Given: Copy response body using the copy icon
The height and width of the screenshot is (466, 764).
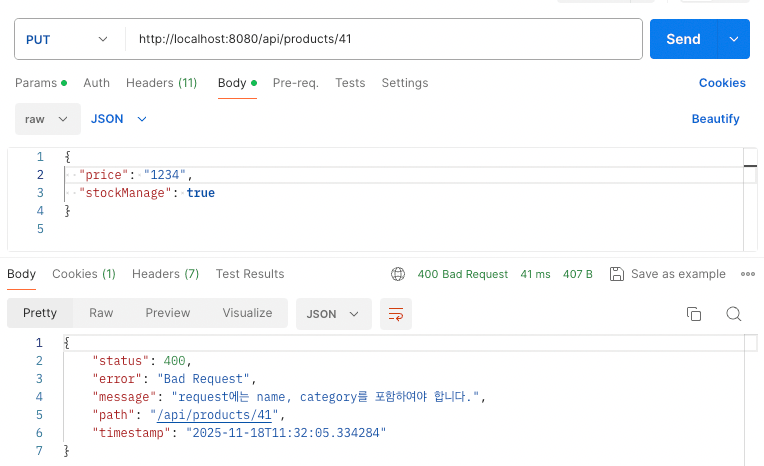Looking at the screenshot, I should coord(694,314).
